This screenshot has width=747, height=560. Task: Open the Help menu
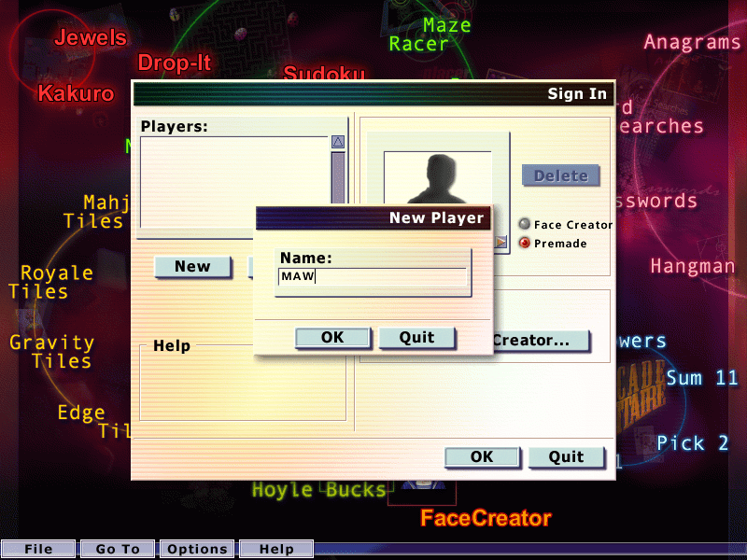tap(276, 549)
